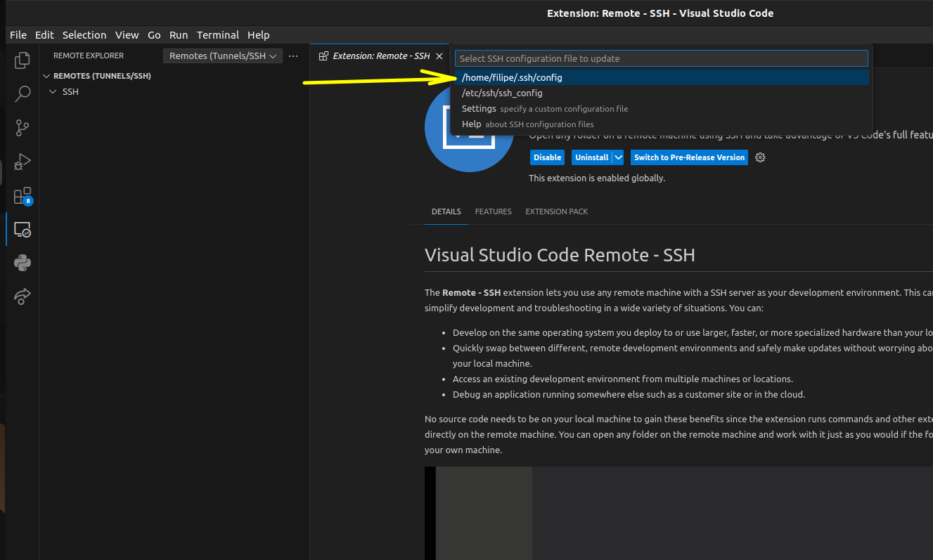Image resolution: width=933 pixels, height=560 pixels.
Task: Click Switch to Pre-Release Version button
Action: click(x=689, y=157)
